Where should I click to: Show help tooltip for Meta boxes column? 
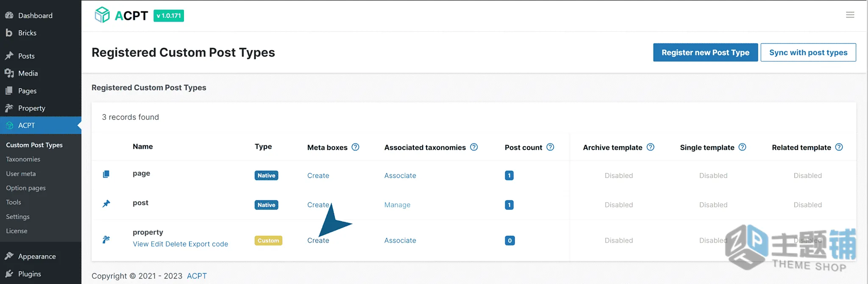356,147
